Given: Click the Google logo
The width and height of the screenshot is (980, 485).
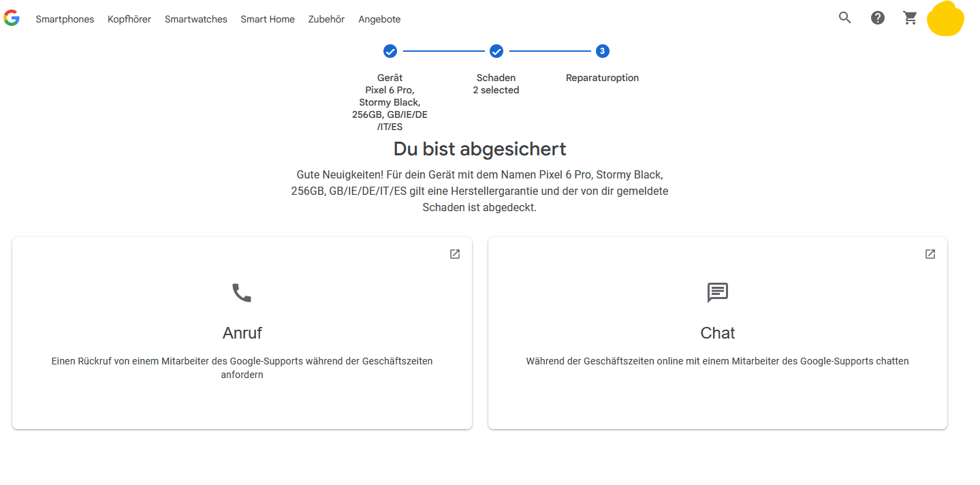Looking at the screenshot, I should [x=12, y=18].
